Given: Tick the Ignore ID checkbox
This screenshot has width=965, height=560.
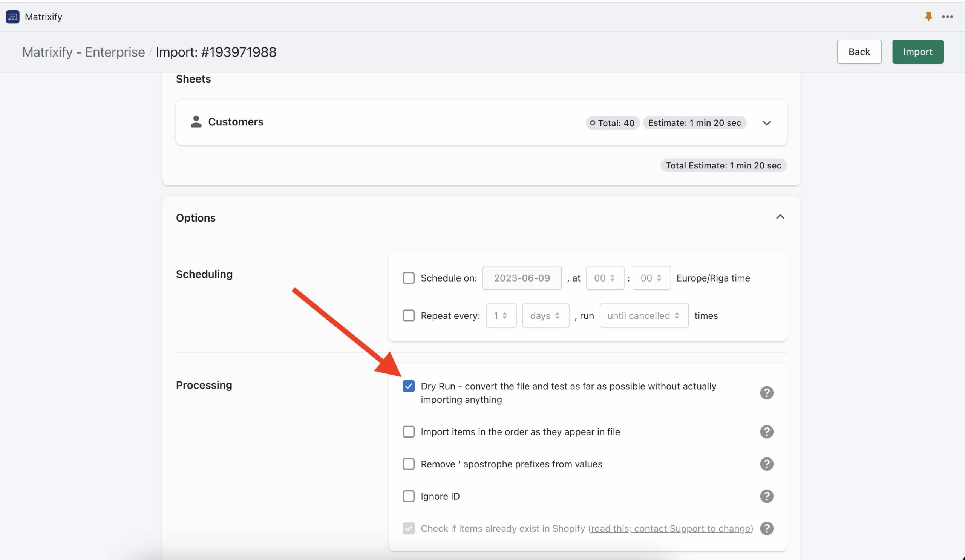Looking at the screenshot, I should point(408,496).
